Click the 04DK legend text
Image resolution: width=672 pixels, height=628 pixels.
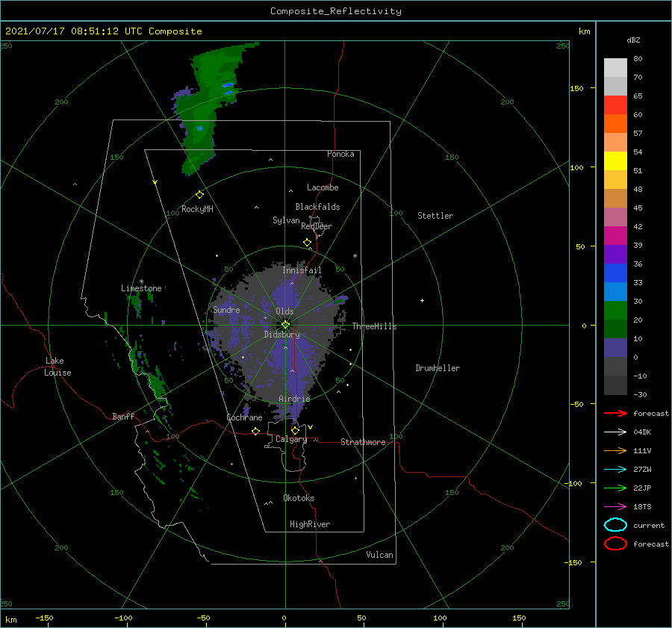click(x=642, y=432)
